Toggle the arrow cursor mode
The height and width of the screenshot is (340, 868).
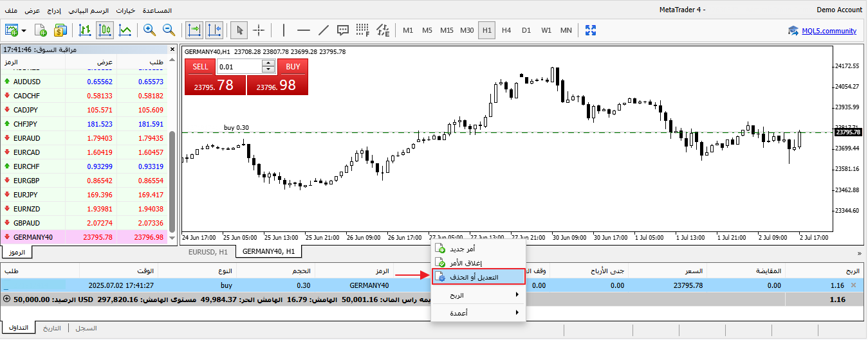pos(239,30)
